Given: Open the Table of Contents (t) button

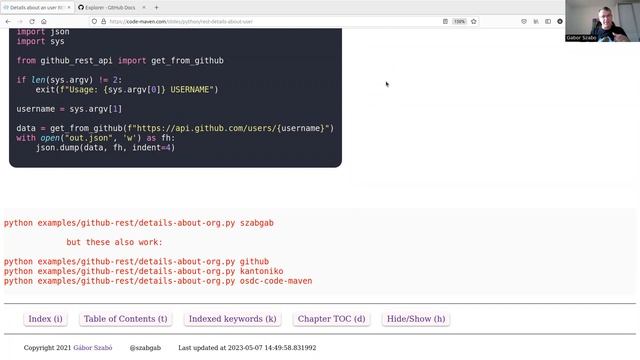Looking at the screenshot, I should tap(126, 319).
